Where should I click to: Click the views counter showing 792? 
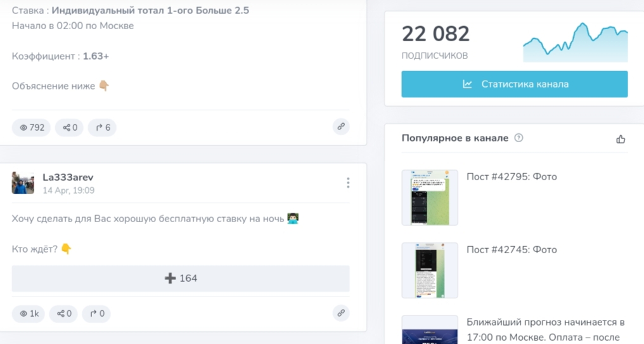pyautogui.click(x=31, y=128)
